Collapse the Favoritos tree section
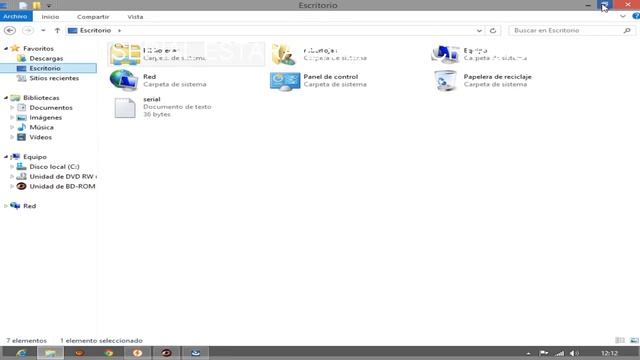Screen dimensions: 640x360 click(6, 49)
